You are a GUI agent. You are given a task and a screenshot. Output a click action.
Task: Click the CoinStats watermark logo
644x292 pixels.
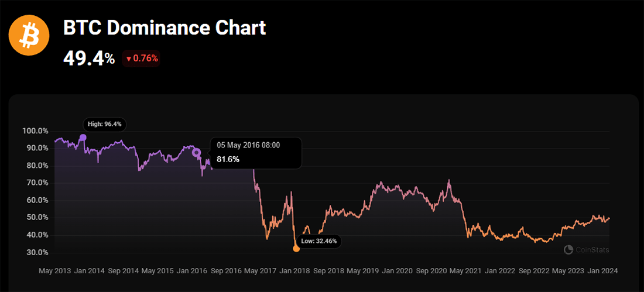click(x=587, y=250)
